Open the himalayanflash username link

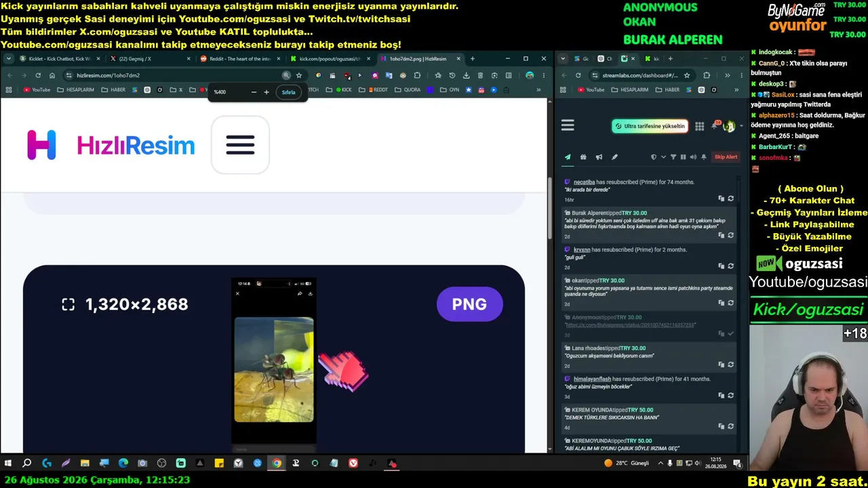[592, 379]
